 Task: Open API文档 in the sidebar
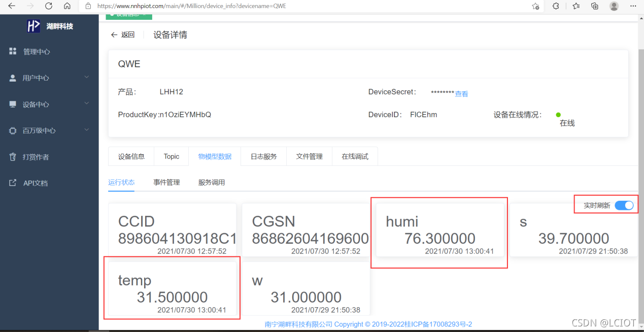(x=36, y=183)
